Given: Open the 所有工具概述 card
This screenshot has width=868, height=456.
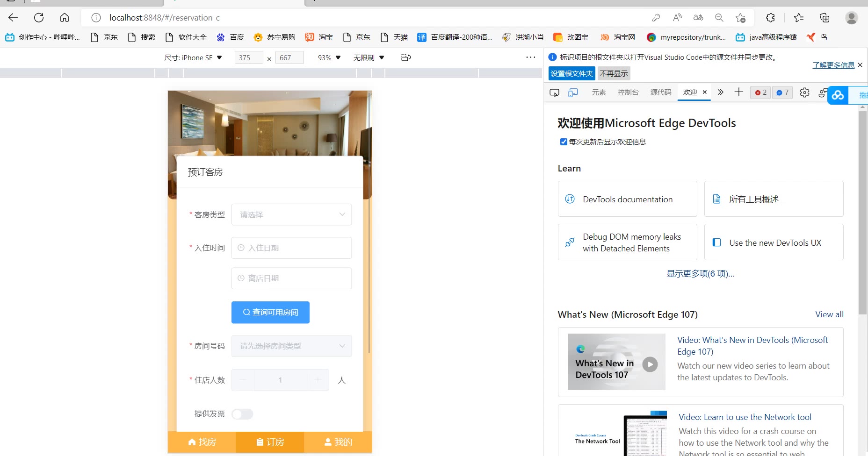Looking at the screenshot, I should [x=774, y=199].
